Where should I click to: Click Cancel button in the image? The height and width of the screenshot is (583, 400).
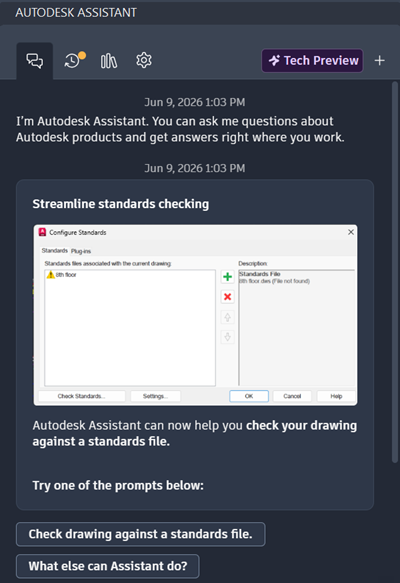tap(292, 396)
